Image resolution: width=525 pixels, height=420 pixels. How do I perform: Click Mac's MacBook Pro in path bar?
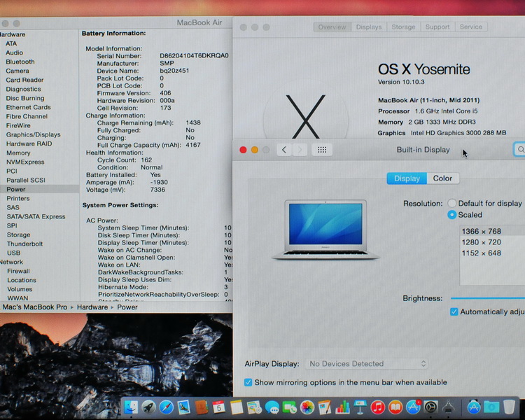coord(35,307)
